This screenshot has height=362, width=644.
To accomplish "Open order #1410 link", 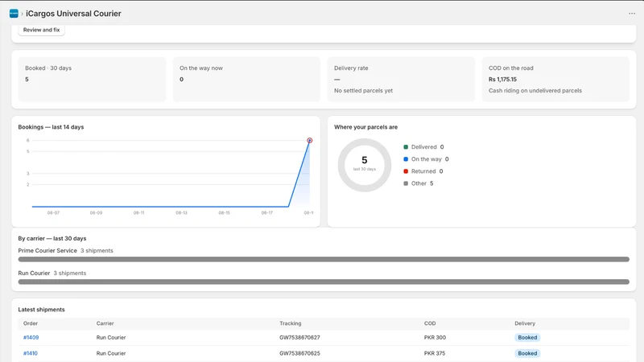I will (31, 353).
